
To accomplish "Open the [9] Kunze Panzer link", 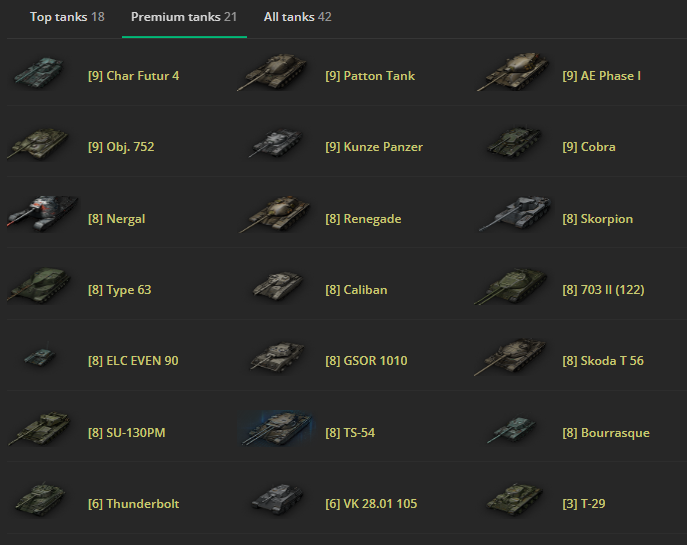I will click(374, 147).
